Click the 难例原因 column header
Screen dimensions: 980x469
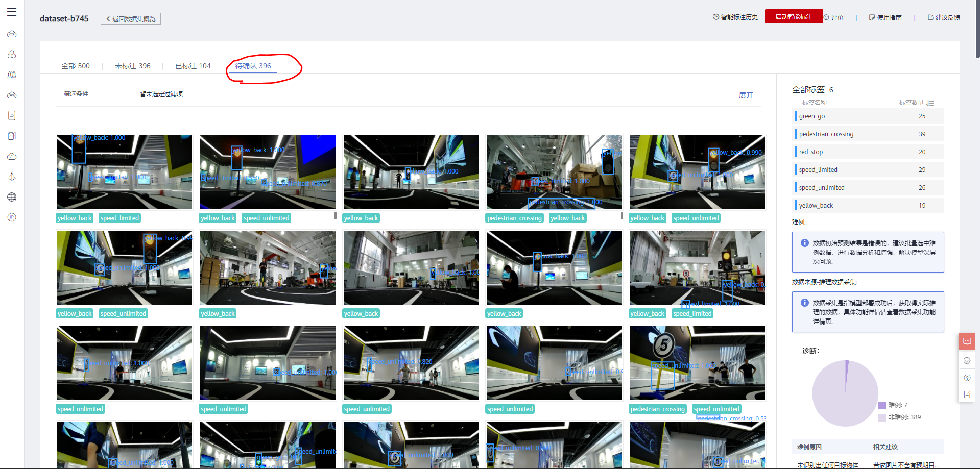[x=809, y=447]
